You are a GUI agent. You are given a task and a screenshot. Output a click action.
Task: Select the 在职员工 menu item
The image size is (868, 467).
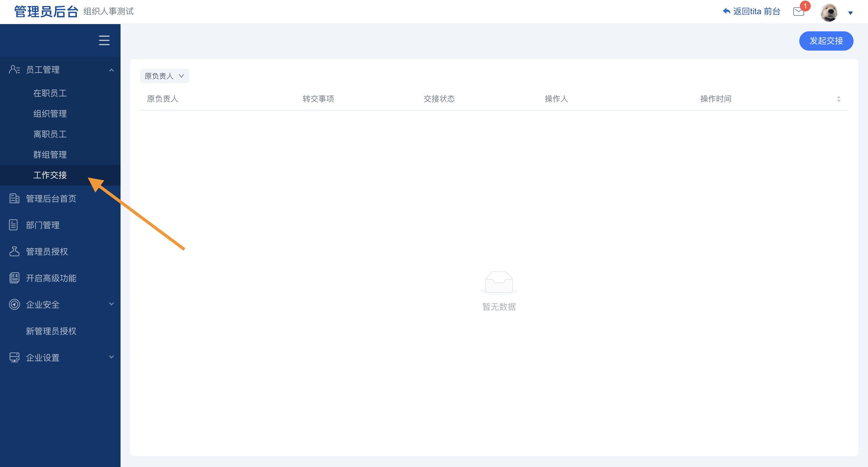[50, 93]
